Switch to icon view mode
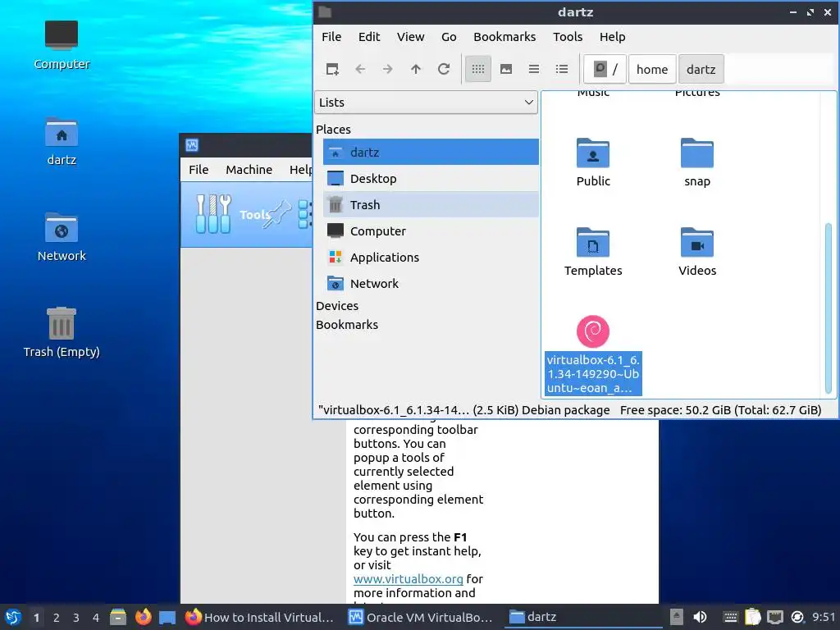 click(x=478, y=69)
